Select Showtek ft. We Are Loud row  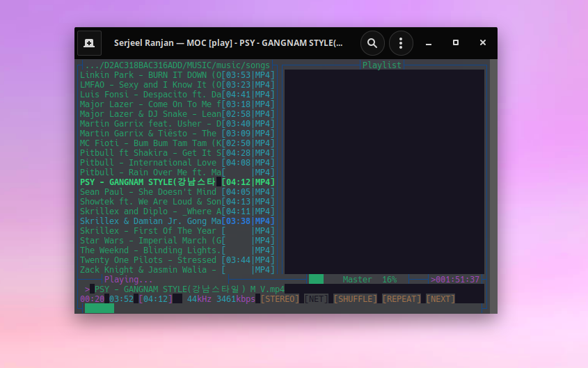coord(177,202)
